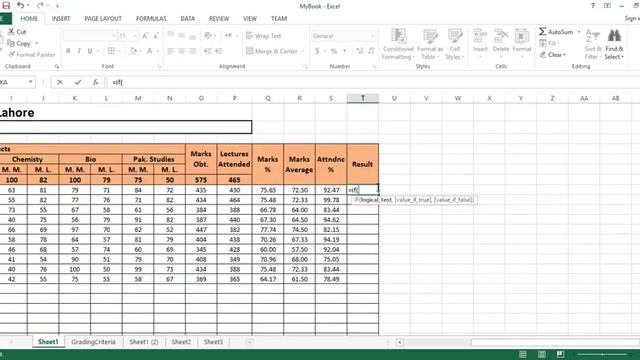
Task: Open the font size dropdown
Action: (x=135, y=36)
